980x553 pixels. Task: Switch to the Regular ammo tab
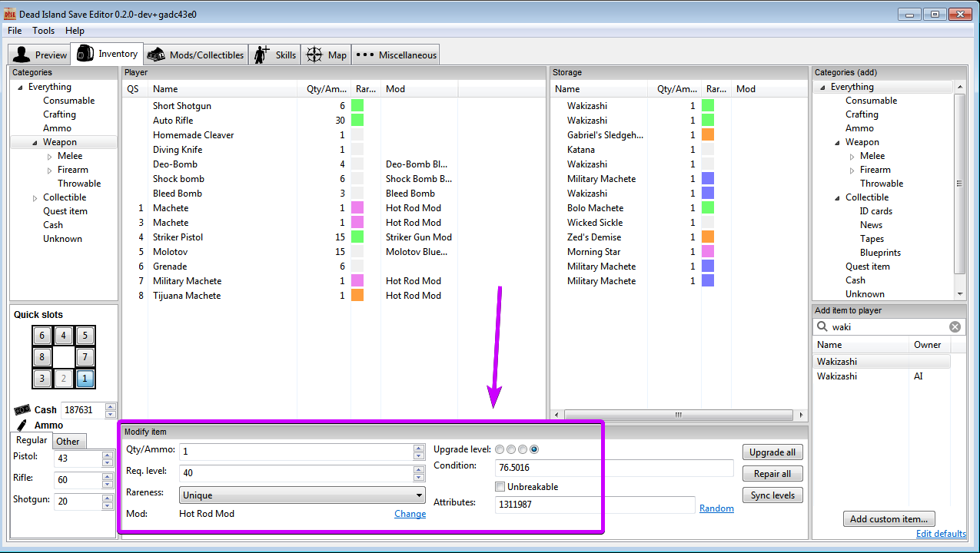pyautogui.click(x=32, y=440)
